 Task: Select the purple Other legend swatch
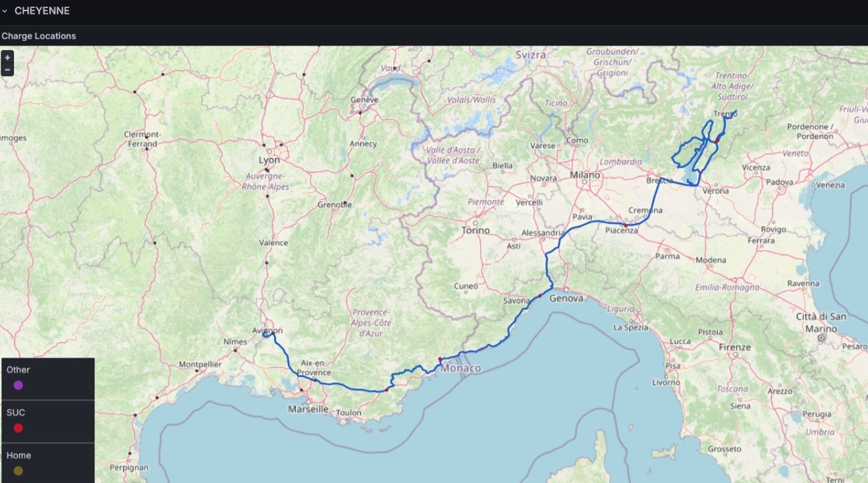pyautogui.click(x=18, y=386)
